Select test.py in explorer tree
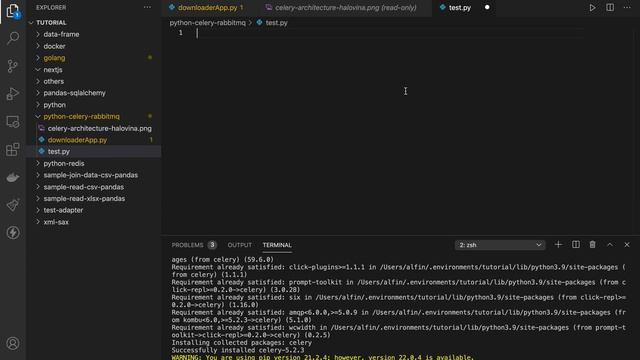 coord(59,151)
